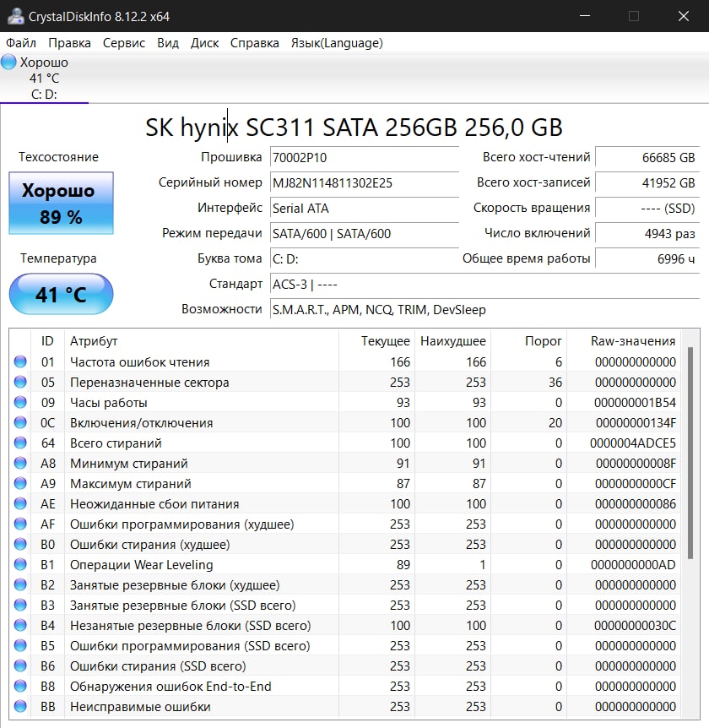Click the Возможности field with S.M.A.R.T.
The image size is (709, 728).
pyautogui.click(x=484, y=309)
